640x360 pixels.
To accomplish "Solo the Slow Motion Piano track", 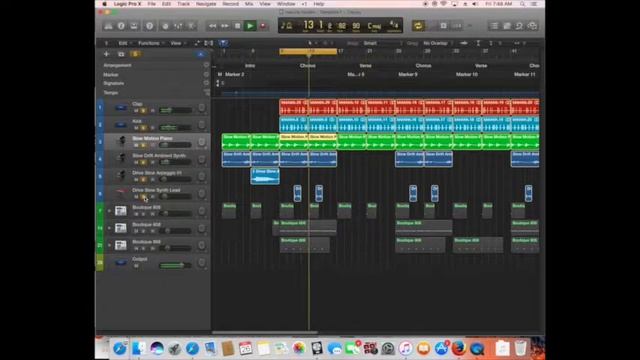I will click(x=143, y=145).
